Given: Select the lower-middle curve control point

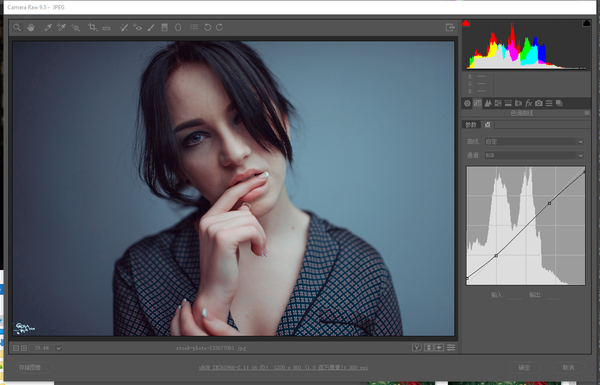Looking at the screenshot, I should pyautogui.click(x=496, y=256).
